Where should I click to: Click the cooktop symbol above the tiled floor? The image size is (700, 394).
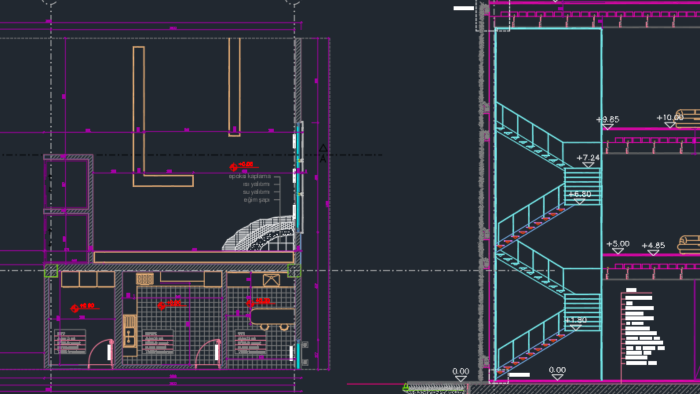tap(145, 279)
